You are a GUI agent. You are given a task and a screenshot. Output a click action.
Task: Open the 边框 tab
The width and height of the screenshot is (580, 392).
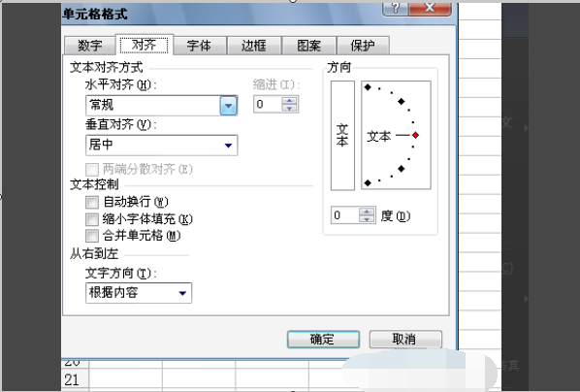click(x=254, y=46)
